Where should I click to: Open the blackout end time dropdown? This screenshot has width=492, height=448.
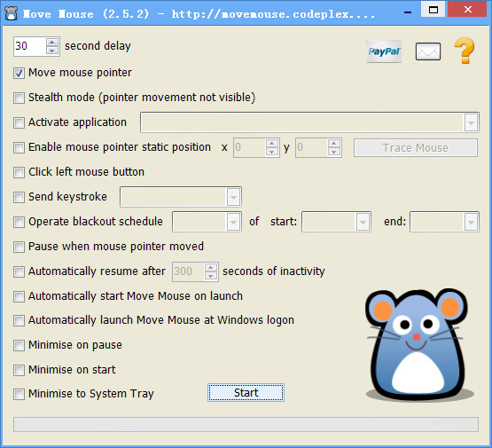(x=471, y=222)
